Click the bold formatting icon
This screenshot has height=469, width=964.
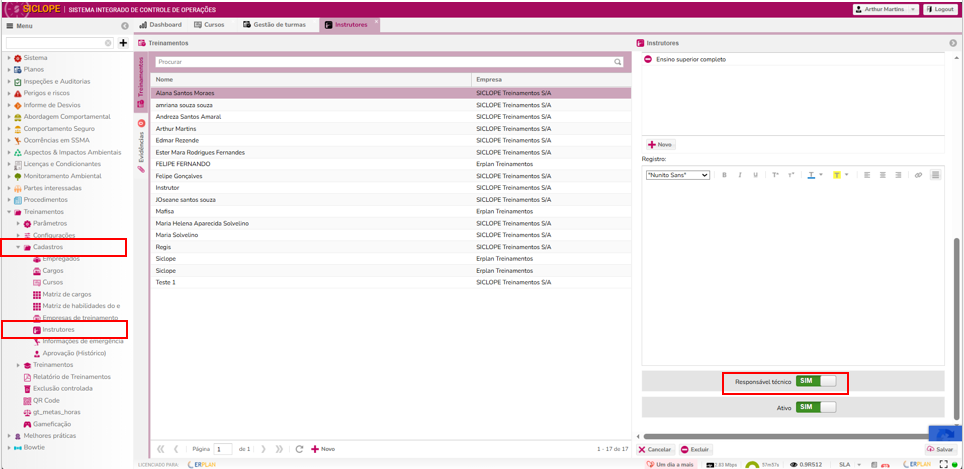[x=724, y=175]
